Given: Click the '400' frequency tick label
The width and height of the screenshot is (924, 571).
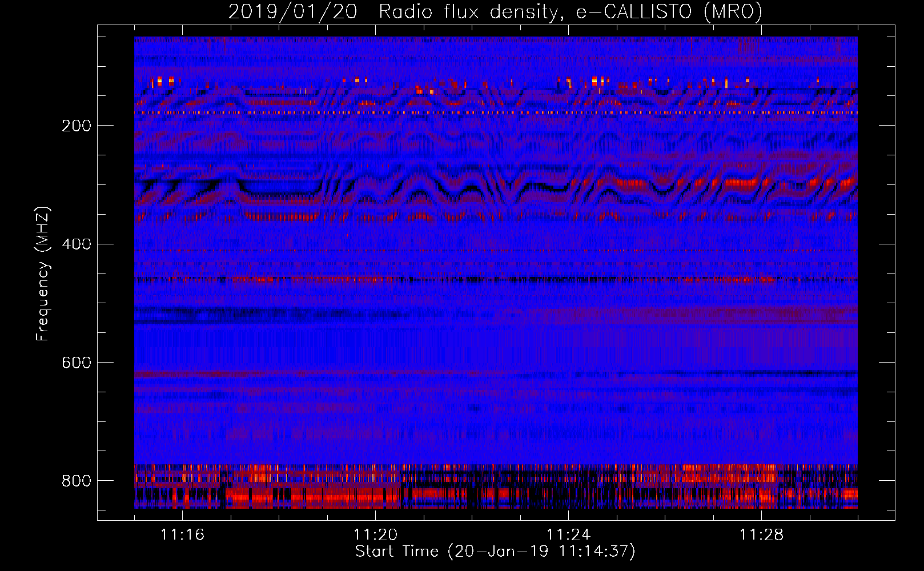Looking at the screenshot, I should pyautogui.click(x=76, y=244).
